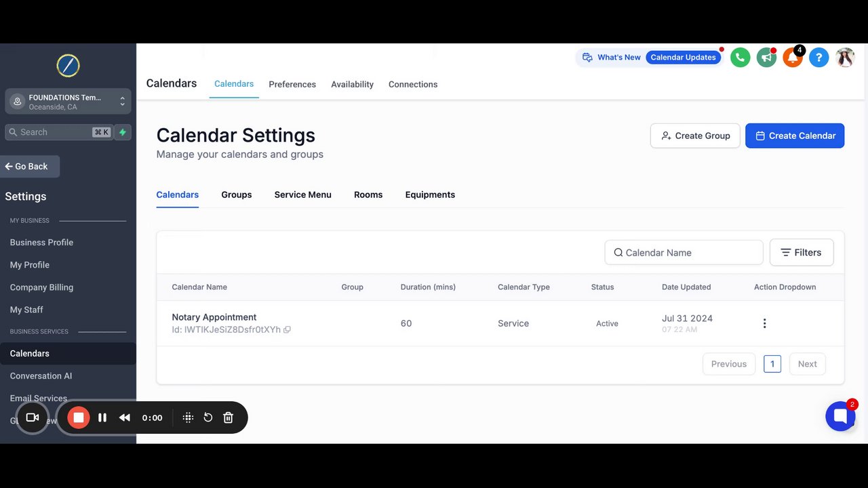
Task: Open Conversation AI settings
Action: tap(41, 375)
